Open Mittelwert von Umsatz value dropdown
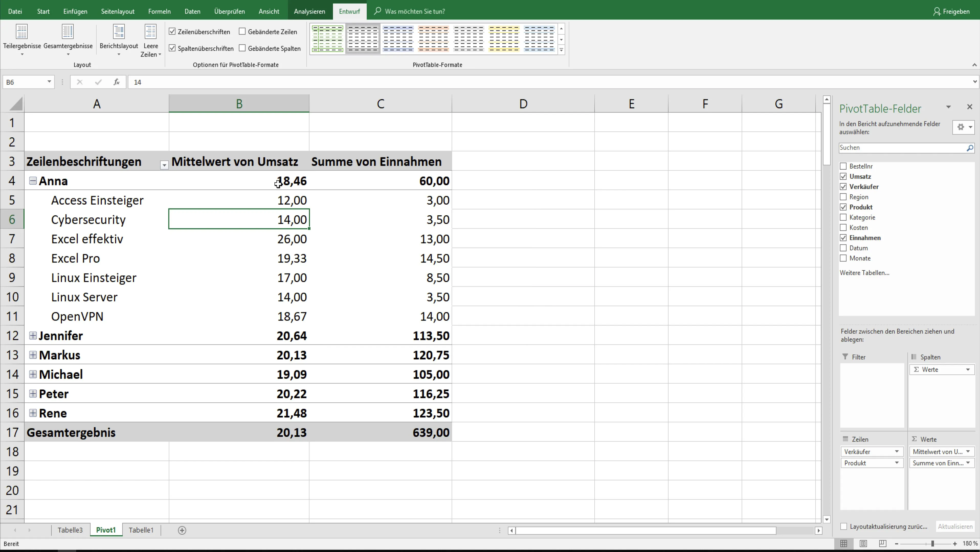Viewport: 980px width, 552px height. click(968, 451)
